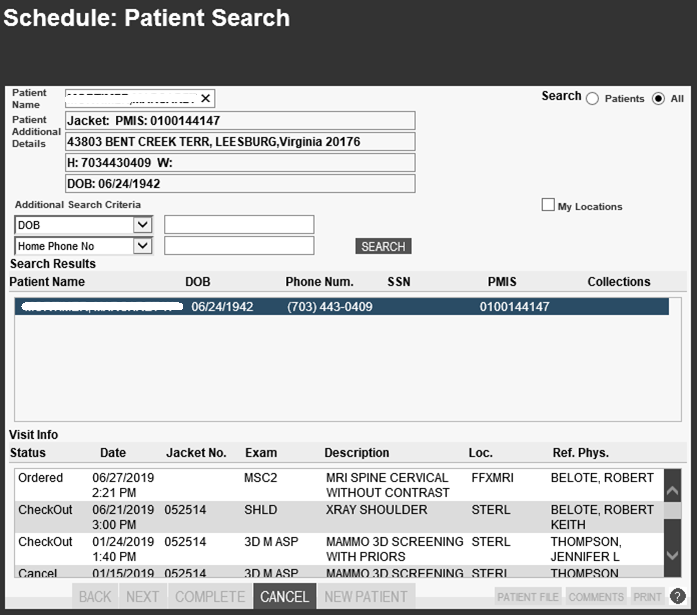Screen dimensions: 697x615
Task: Click the Home Phone value input field
Action: (239, 245)
